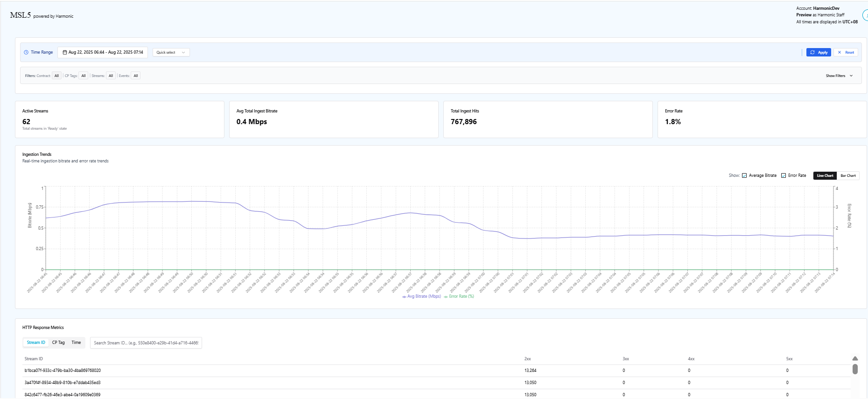868x399 pixels.
Task: Open the Quick select dropdown
Action: 171,52
